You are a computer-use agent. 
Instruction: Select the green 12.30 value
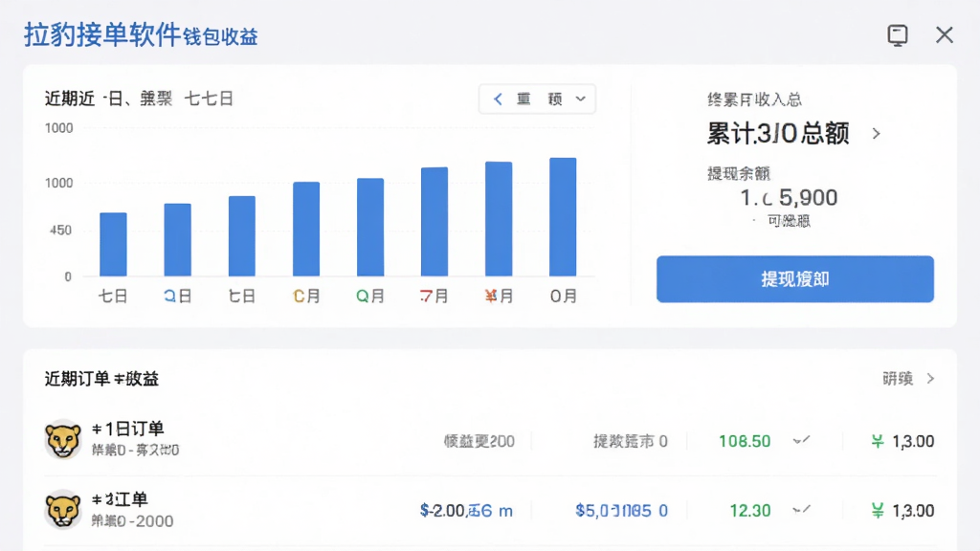pos(750,511)
